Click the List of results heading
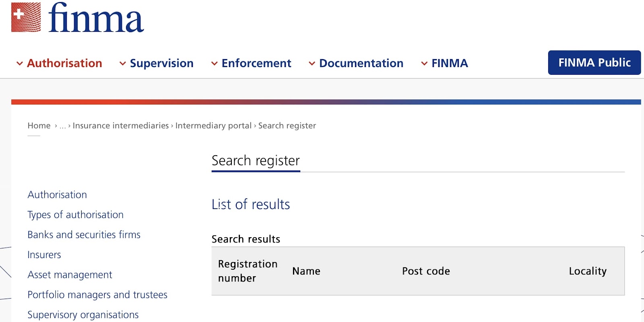The height and width of the screenshot is (322, 644). [x=251, y=204]
